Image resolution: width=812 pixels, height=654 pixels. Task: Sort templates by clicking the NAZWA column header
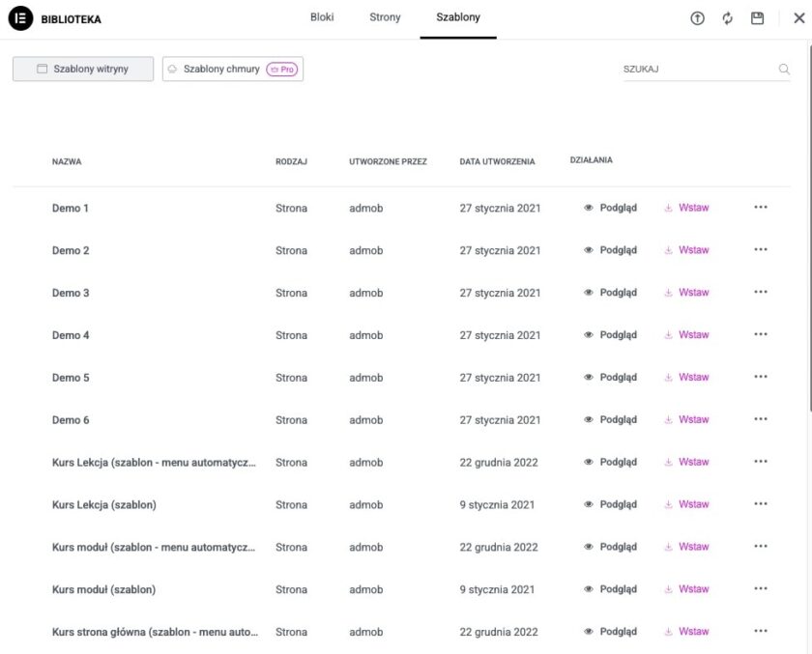pos(67,161)
